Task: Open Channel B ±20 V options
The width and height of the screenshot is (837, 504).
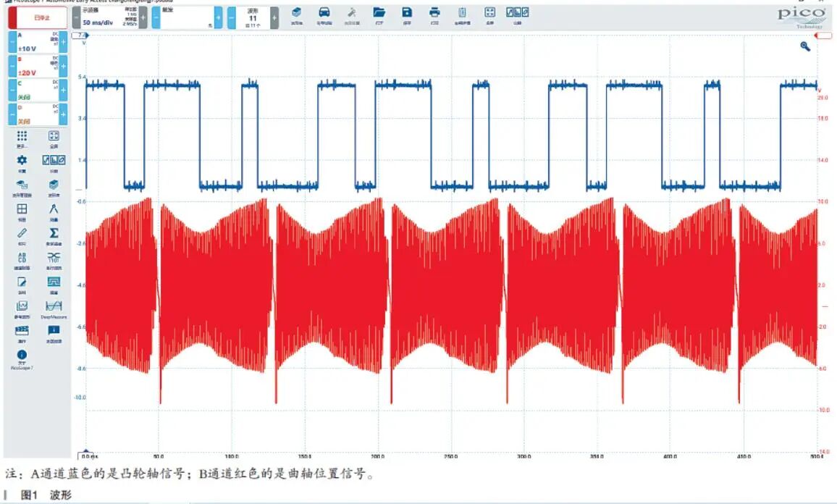Action: [38, 66]
